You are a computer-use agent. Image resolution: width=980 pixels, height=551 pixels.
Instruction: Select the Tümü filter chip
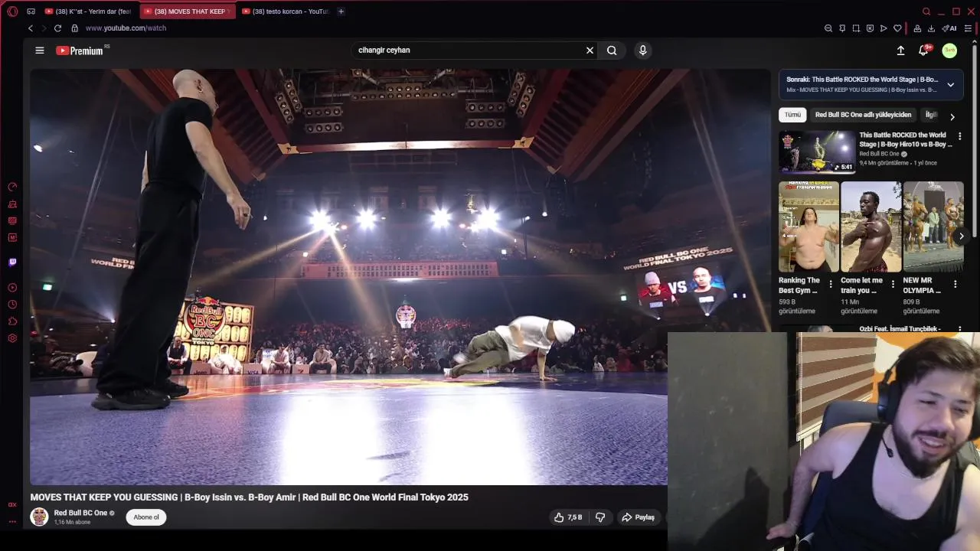coord(792,115)
